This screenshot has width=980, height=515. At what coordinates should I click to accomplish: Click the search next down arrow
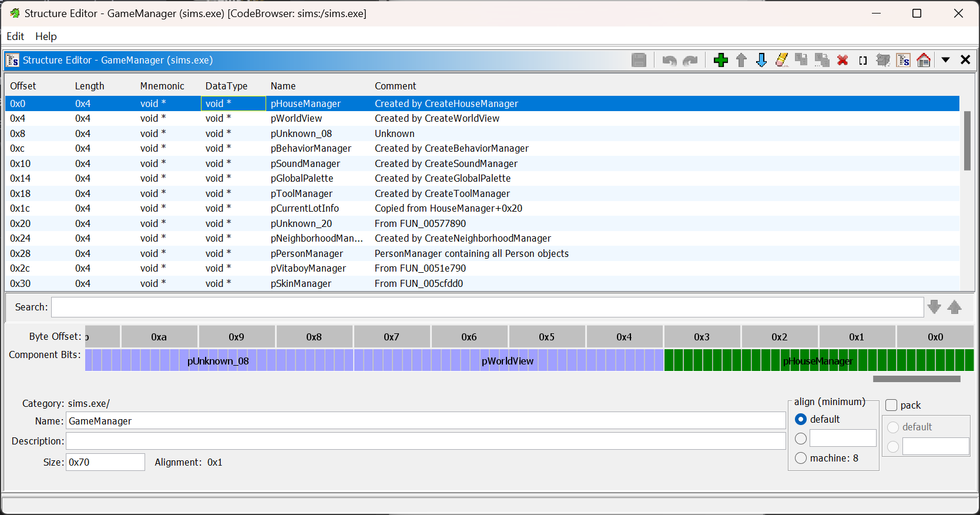[x=934, y=307]
